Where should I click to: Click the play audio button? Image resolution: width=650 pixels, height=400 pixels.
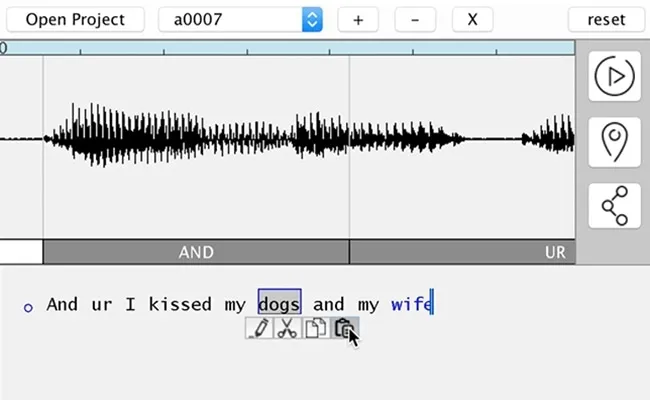click(x=614, y=76)
